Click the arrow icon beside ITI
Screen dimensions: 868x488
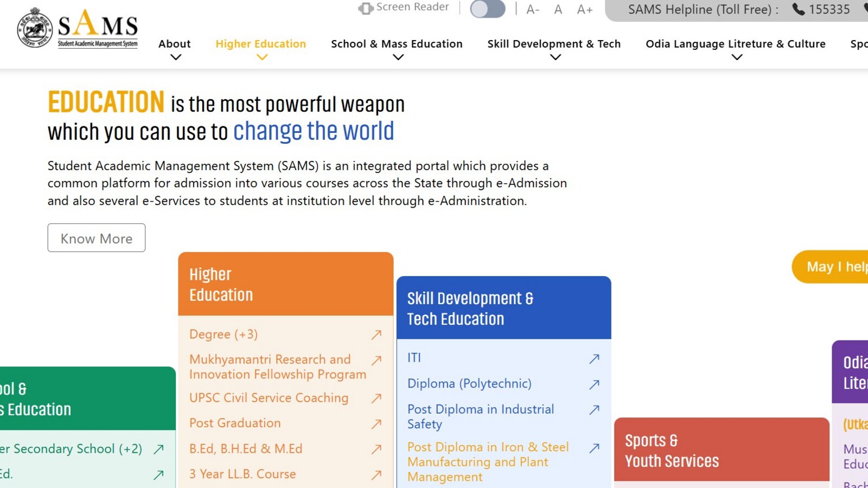[594, 358]
